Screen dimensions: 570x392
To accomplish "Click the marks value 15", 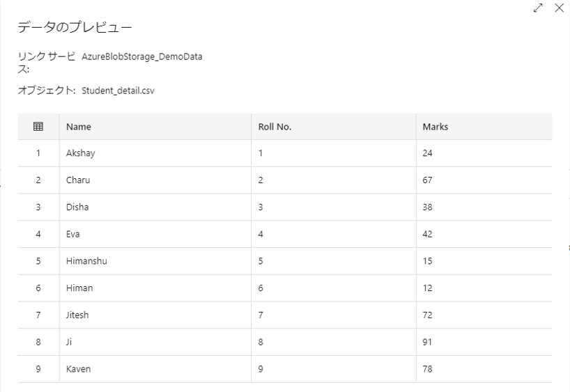I will [428, 262].
